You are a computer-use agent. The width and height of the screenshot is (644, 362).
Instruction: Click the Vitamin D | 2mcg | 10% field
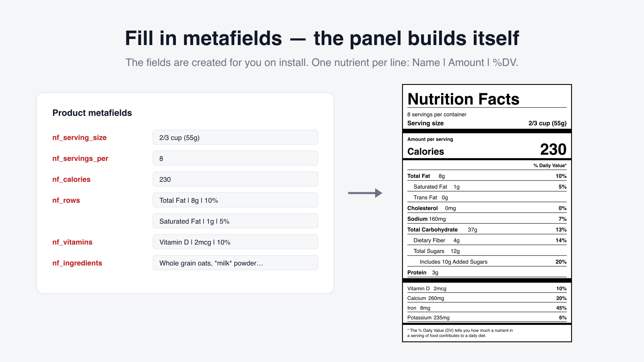coord(235,242)
